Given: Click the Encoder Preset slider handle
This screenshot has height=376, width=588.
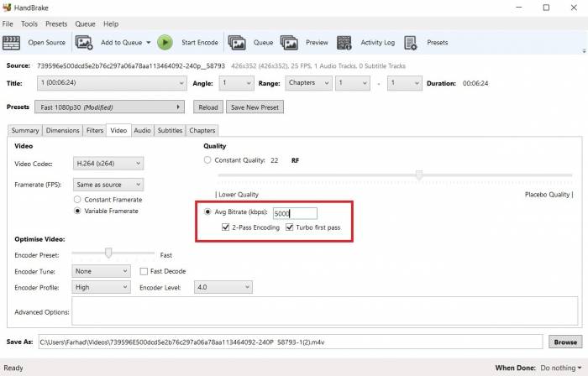Looking at the screenshot, I should [108, 253].
